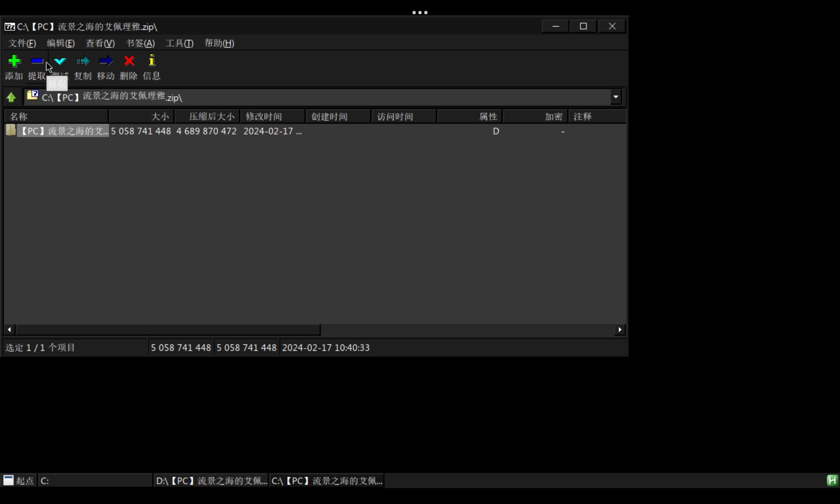This screenshot has height=504, width=840.
Task: Click the address path input field
Action: pyautogui.click(x=317, y=97)
